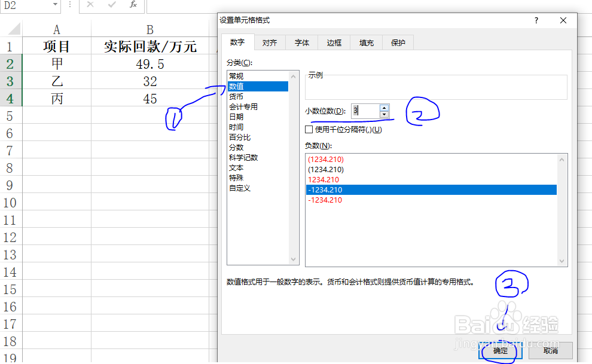The height and width of the screenshot is (364, 592).
Task: Click the 确定 button
Action: pyautogui.click(x=501, y=351)
